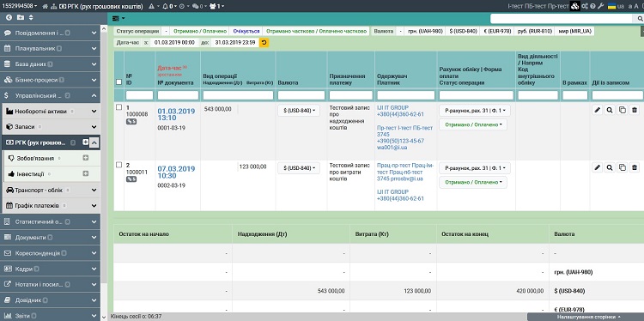
Task: Tick checkbox for row 1 record 1000008
Action: (x=119, y=107)
